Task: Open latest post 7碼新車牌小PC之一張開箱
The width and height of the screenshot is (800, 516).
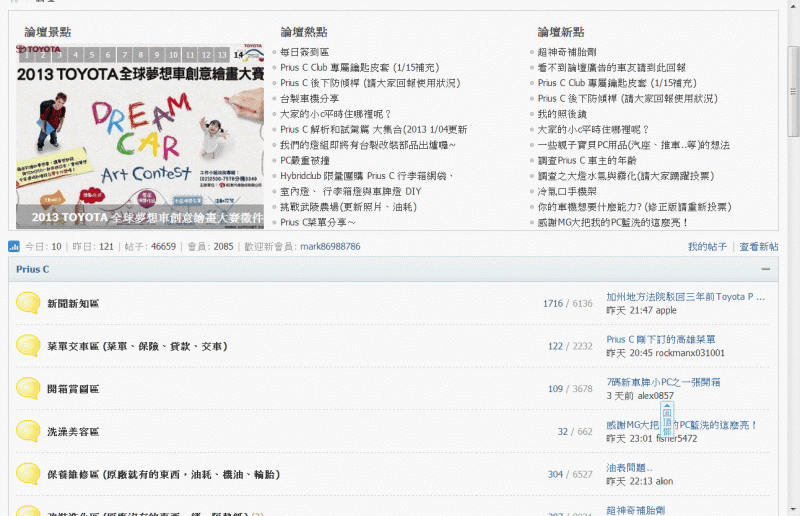Action: (663, 382)
